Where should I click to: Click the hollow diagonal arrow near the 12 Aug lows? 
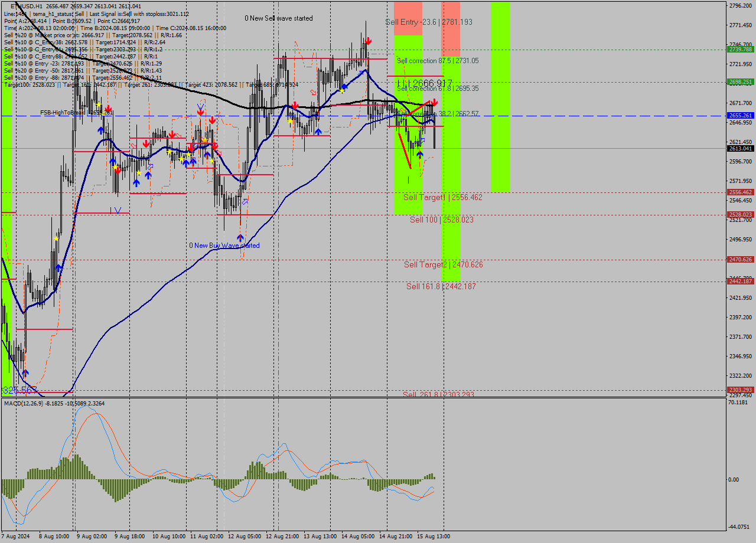tap(245, 201)
